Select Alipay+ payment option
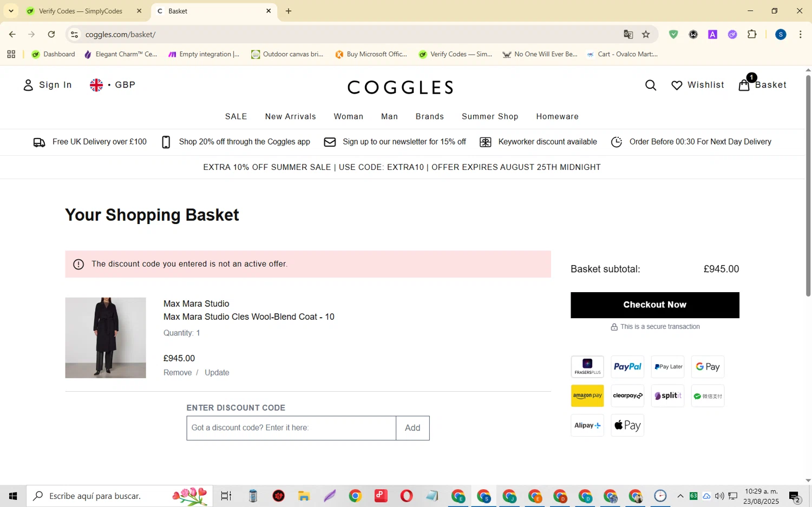Viewport: 812px width, 507px height. [x=587, y=425]
